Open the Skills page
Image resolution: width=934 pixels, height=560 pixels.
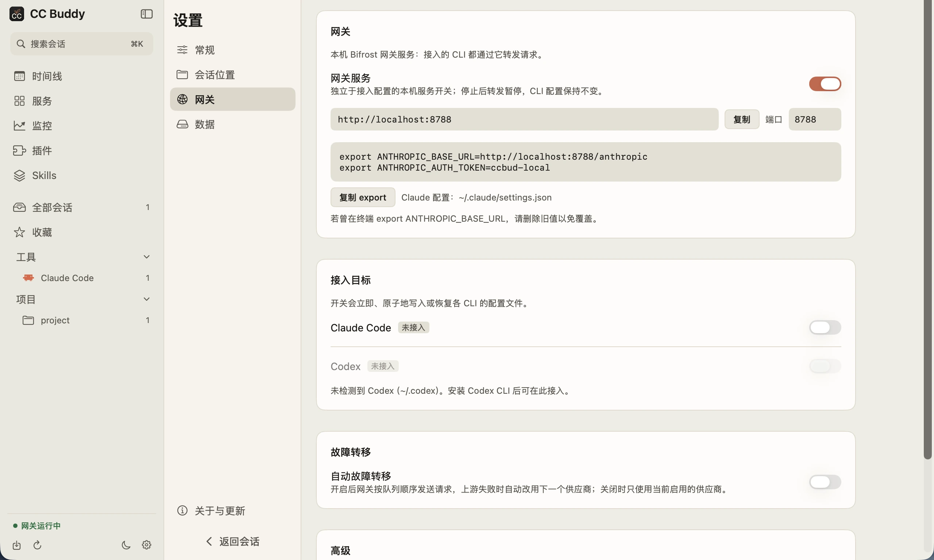(x=82, y=175)
